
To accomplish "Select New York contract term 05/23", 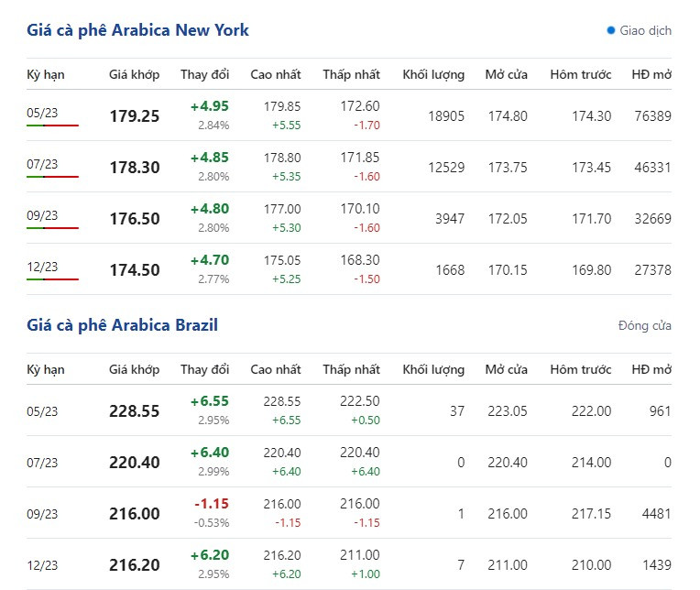I will point(42,113).
